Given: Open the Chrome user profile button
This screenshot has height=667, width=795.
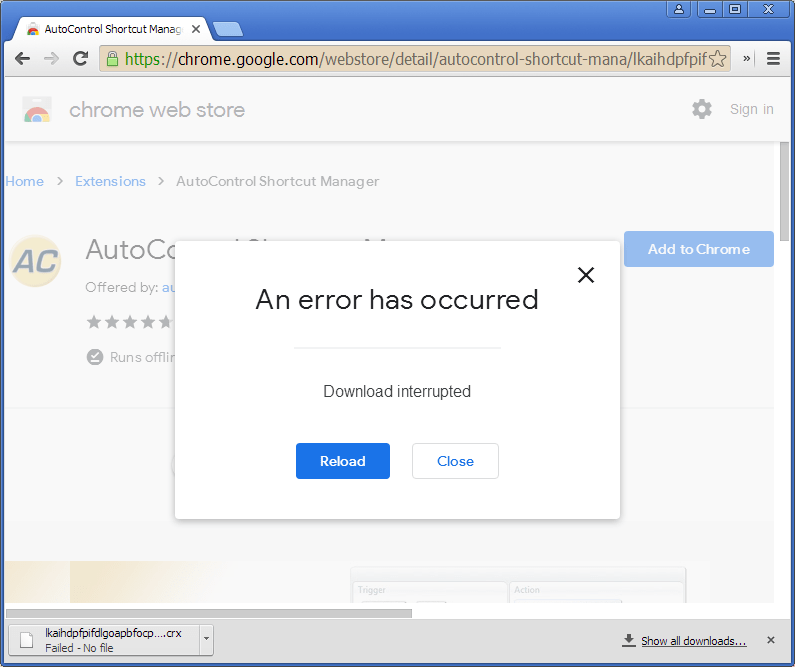Looking at the screenshot, I should [679, 9].
